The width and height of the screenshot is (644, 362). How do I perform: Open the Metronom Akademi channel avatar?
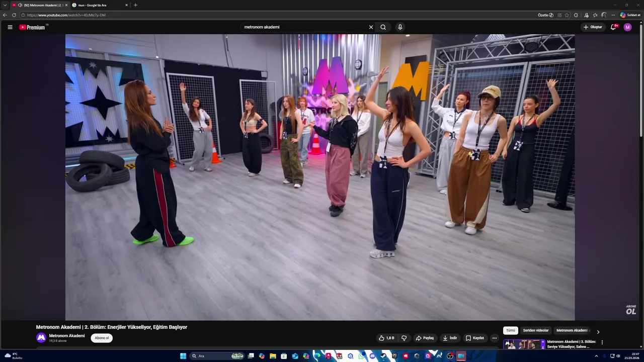coord(41,338)
